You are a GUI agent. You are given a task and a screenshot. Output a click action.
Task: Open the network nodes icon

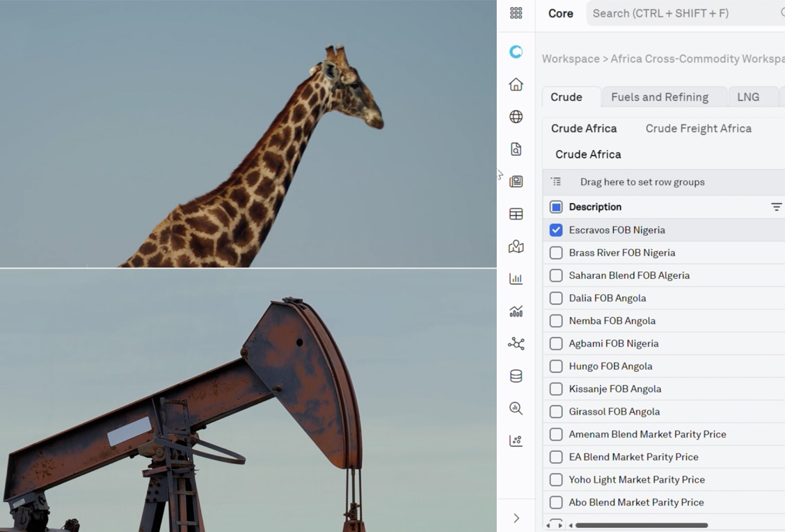pyautogui.click(x=516, y=344)
